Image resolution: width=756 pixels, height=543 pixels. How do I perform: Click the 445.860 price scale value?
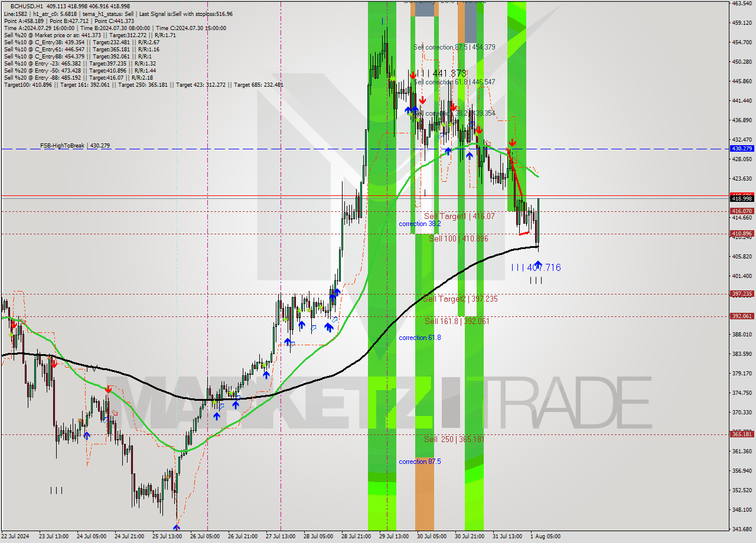[x=741, y=81]
